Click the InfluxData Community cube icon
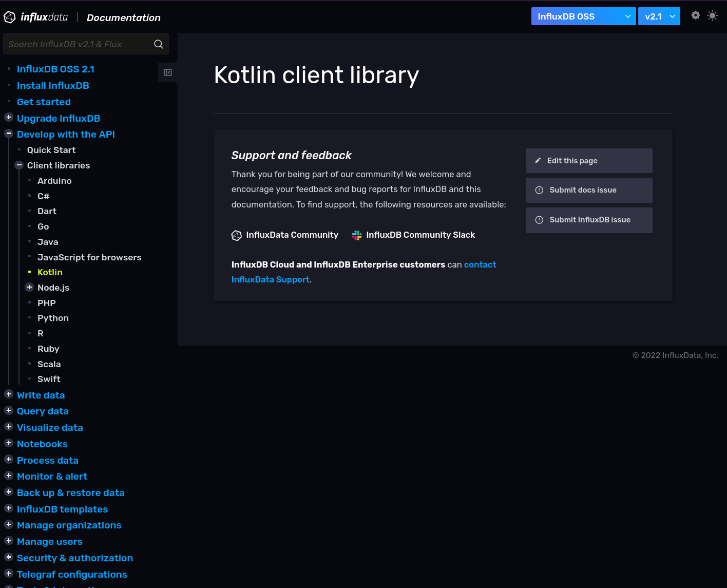This screenshot has width=727, height=588. pos(237,235)
